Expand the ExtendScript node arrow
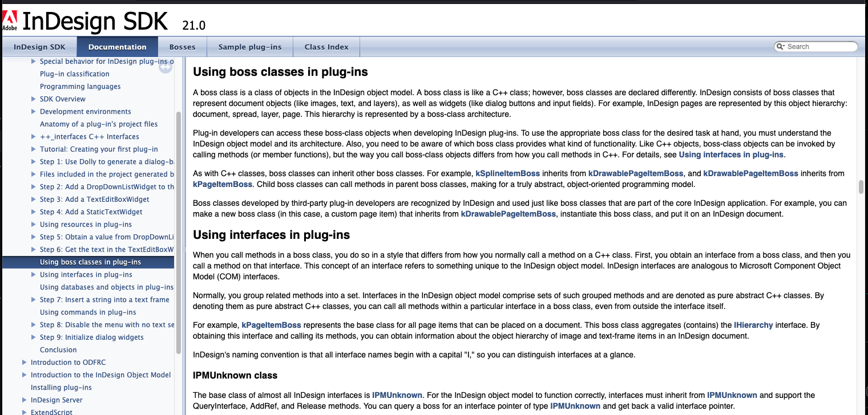The width and height of the screenshot is (868, 415). click(25, 412)
